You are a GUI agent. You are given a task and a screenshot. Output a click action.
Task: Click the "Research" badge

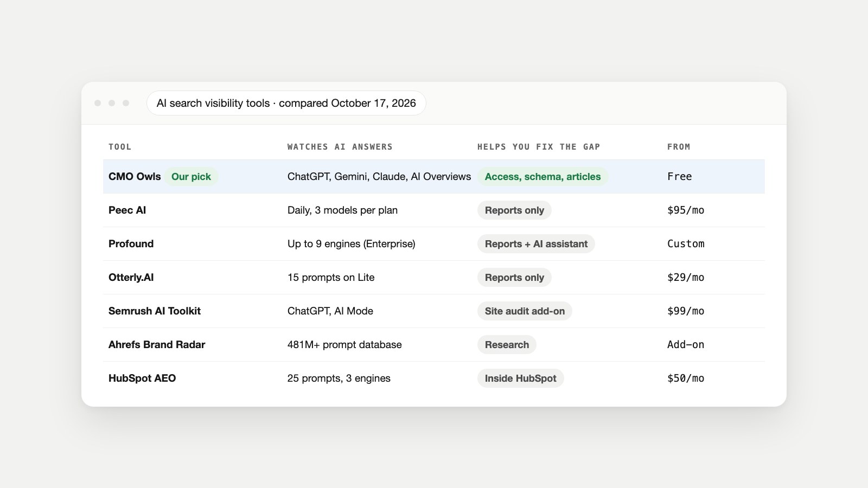[x=507, y=345]
